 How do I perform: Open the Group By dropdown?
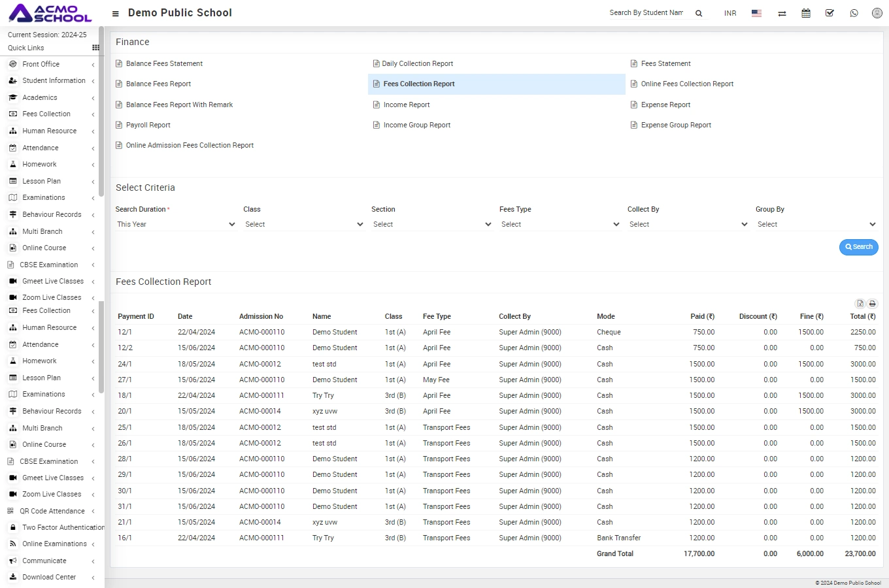pyautogui.click(x=816, y=224)
